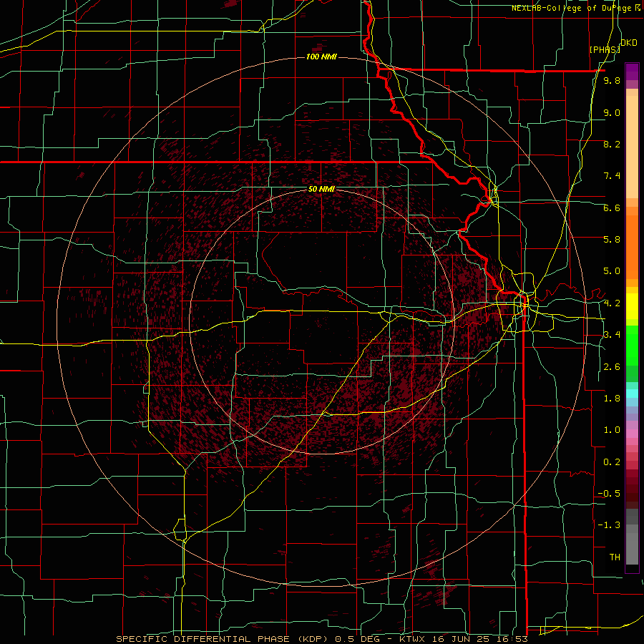
Task: Pick the bright green color bar segment
Action: click(x=632, y=346)
